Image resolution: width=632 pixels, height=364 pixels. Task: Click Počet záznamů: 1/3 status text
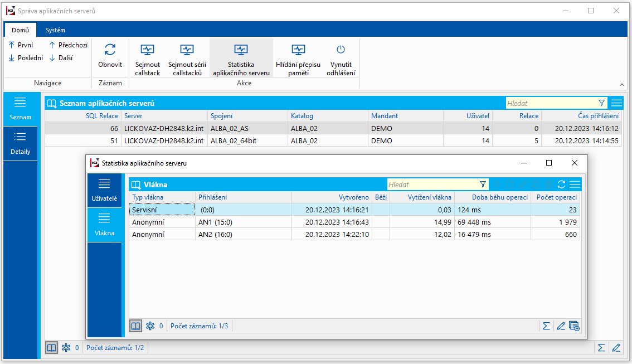[x=199, y=326]
